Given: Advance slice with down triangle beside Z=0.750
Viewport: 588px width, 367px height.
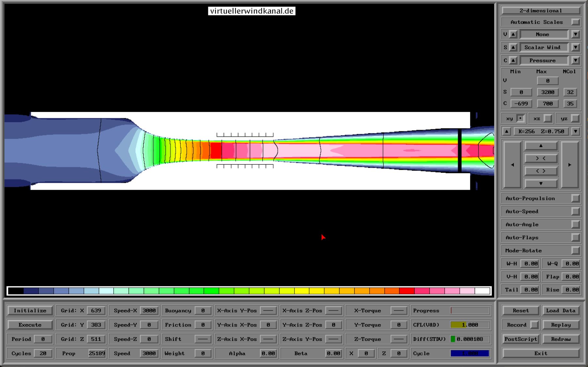Looking at the screenshot, I should 575,131.
